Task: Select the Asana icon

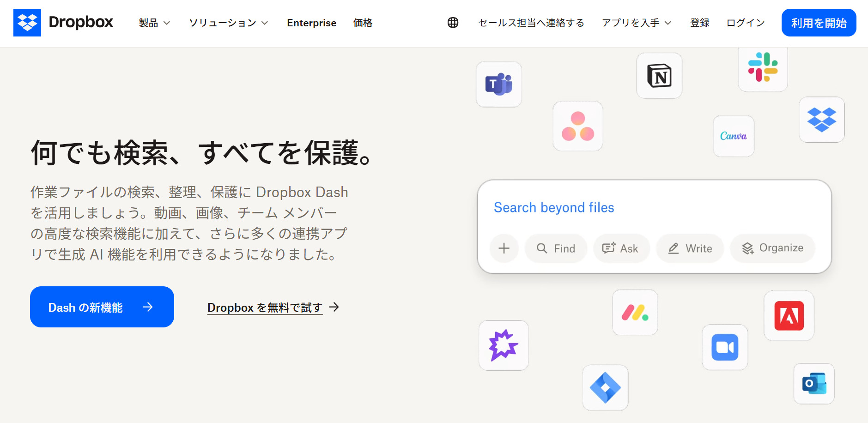Action: 577,127
